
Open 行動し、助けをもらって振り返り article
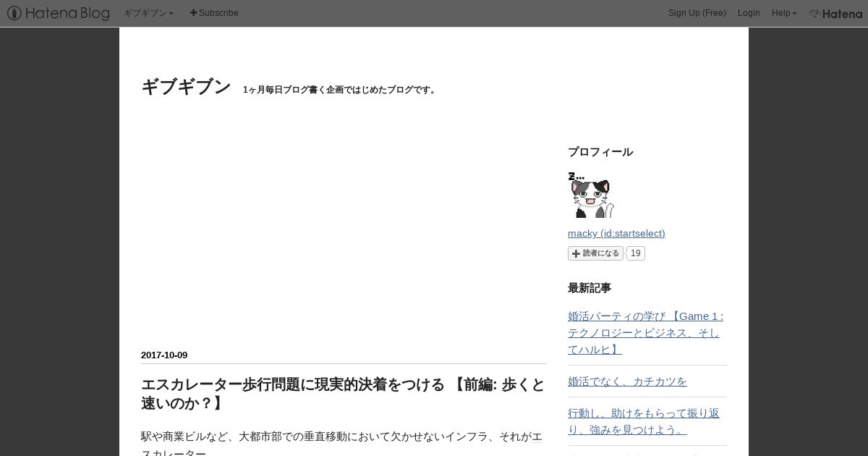tap(644, 421)
